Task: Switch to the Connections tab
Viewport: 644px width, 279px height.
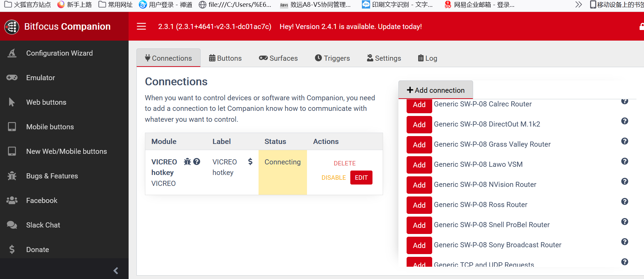Action: point(169,58)
